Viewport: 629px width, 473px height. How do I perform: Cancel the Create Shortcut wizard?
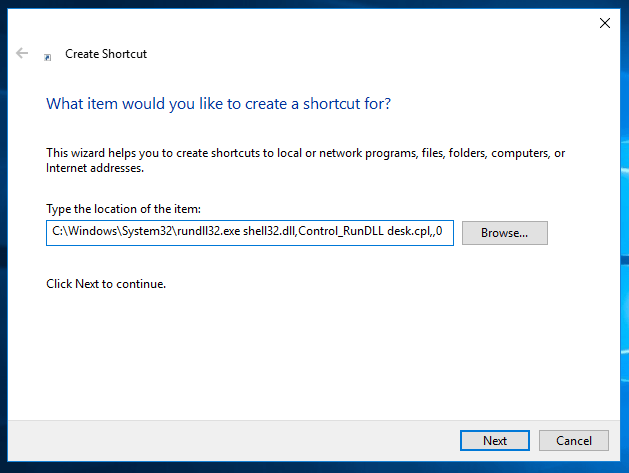[574, 441]
